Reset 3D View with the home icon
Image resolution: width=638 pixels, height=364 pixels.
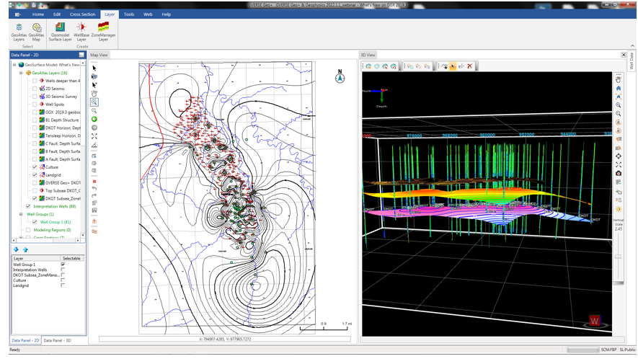619,88
